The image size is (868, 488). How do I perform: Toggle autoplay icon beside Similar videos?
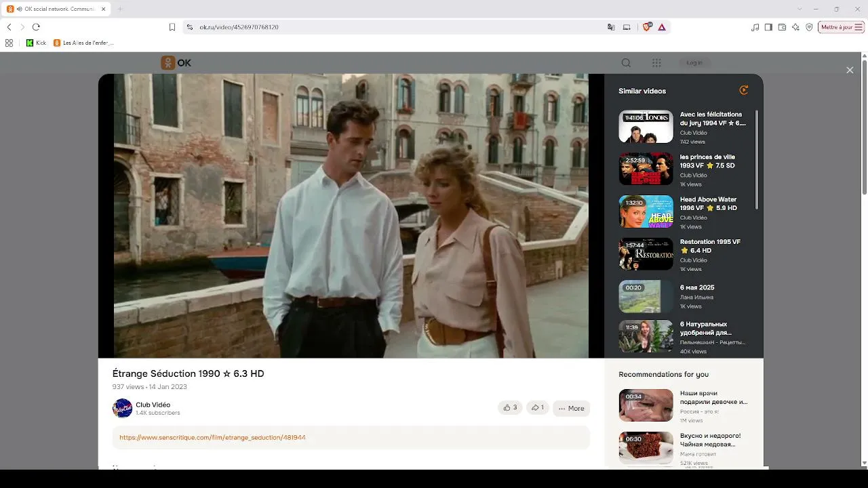click(744, 90)
